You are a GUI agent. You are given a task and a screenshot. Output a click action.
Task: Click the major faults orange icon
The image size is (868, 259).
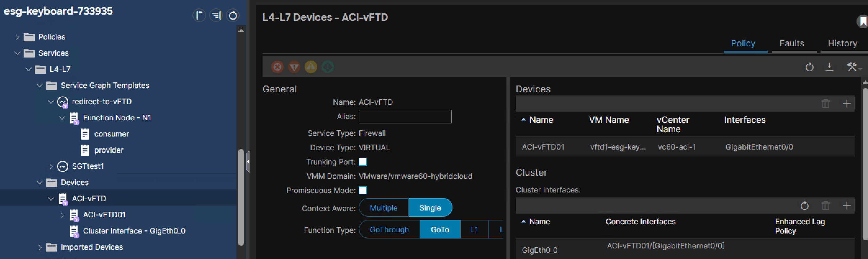294,67
